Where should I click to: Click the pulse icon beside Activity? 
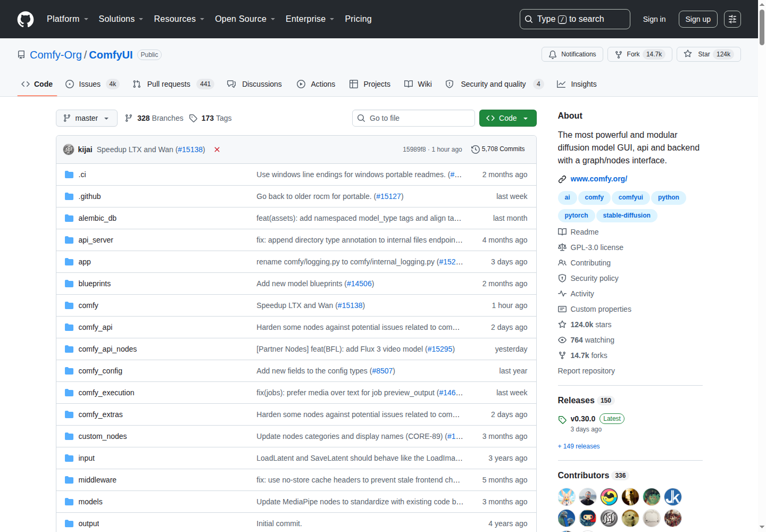pos(562,294)
